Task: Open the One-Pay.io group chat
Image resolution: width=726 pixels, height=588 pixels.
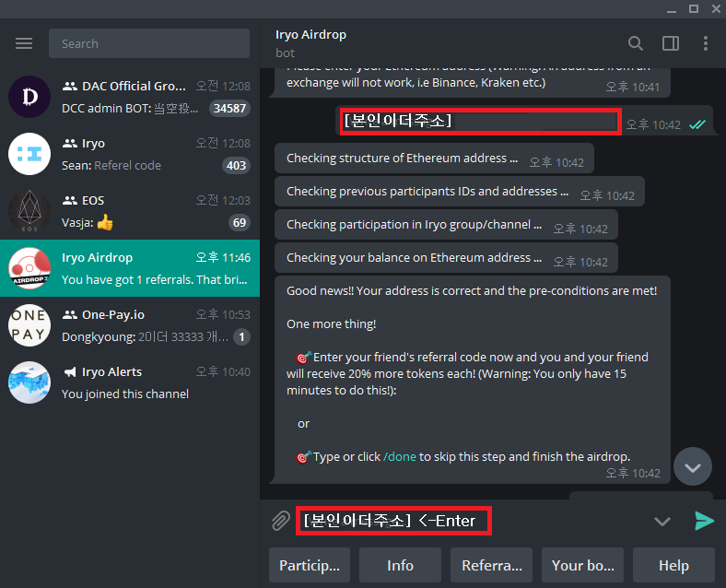Action: (x=130, y=325)
